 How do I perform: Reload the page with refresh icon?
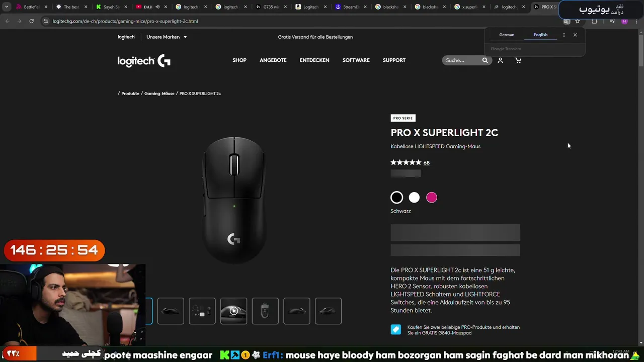click(x=31, y=21)
